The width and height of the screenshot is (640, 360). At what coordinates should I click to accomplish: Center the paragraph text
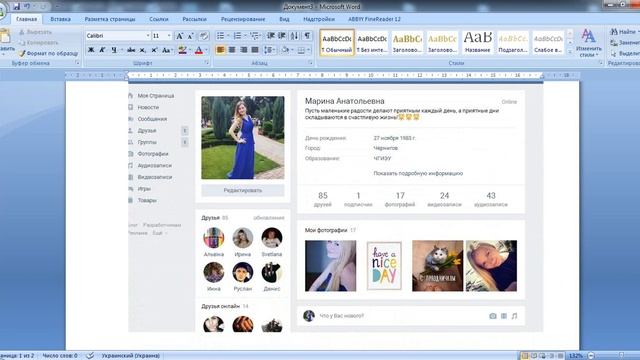pyautogui.click(x=232, y=50)
